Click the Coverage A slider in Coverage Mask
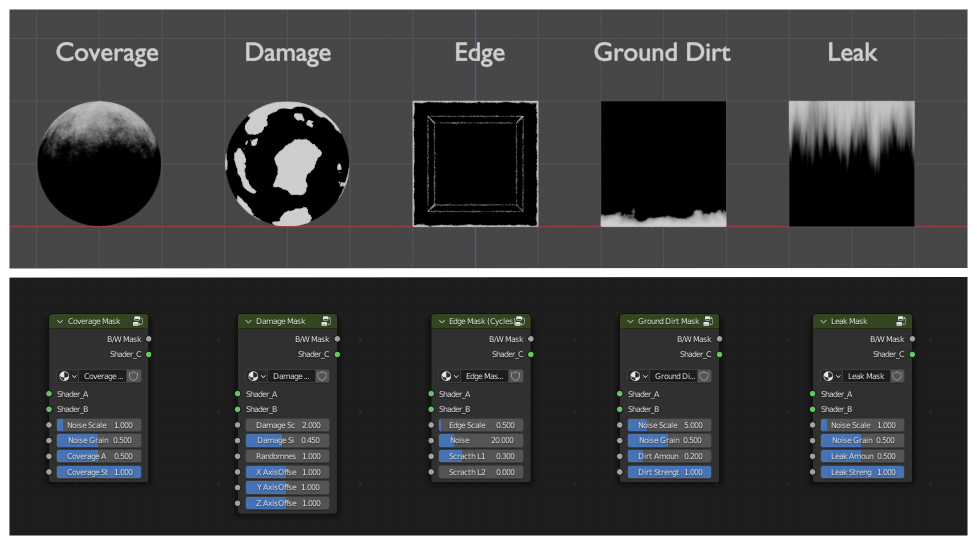This screenshot has height=545, width=977. point(99,456)
